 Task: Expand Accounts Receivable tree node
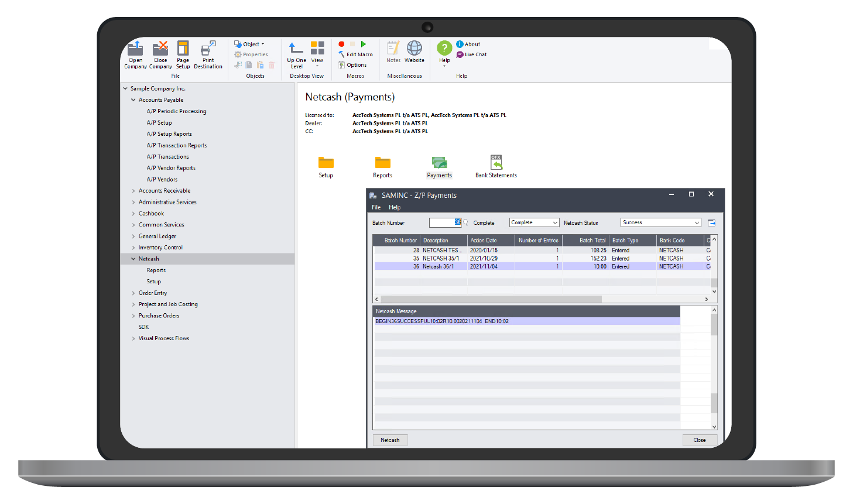(133, 191)
